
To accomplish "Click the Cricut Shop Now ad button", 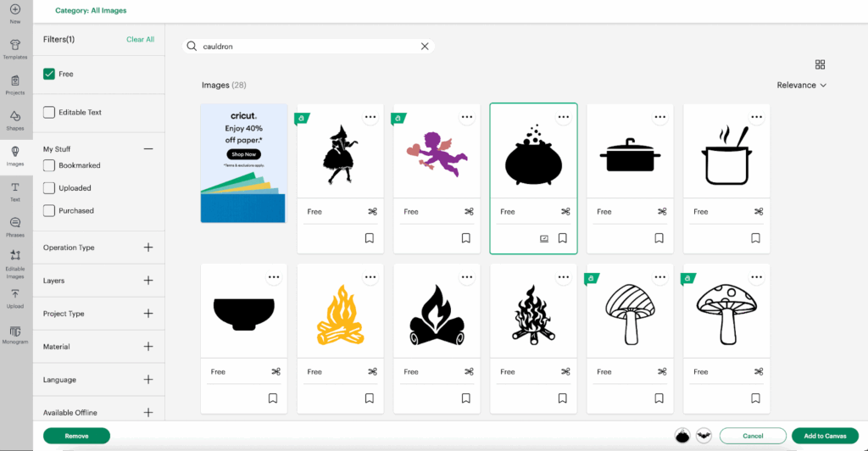I will [243, 154].
